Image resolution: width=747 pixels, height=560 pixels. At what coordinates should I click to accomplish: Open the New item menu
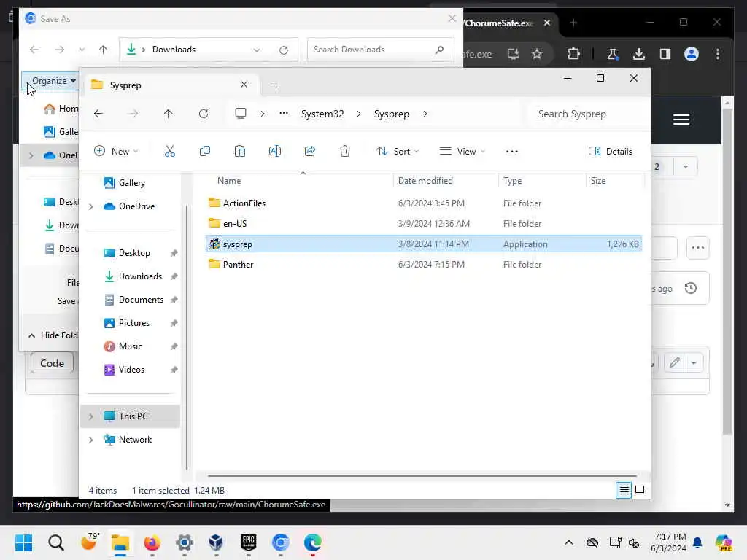pos(116,152)
